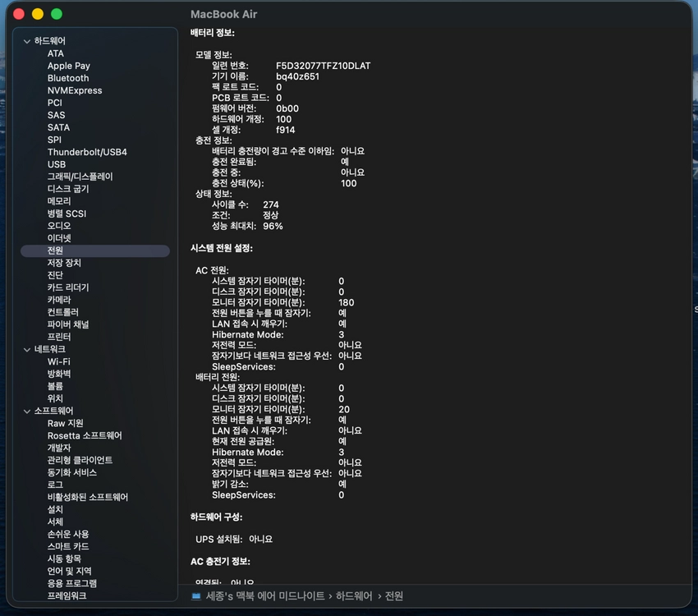This screenshot has width=698, height=616.
Task: Click the 배터리 정보 heading
Action: (213, 33)
